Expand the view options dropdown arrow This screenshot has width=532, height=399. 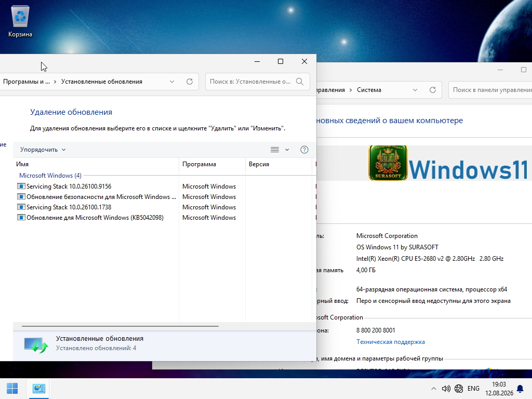287,150
